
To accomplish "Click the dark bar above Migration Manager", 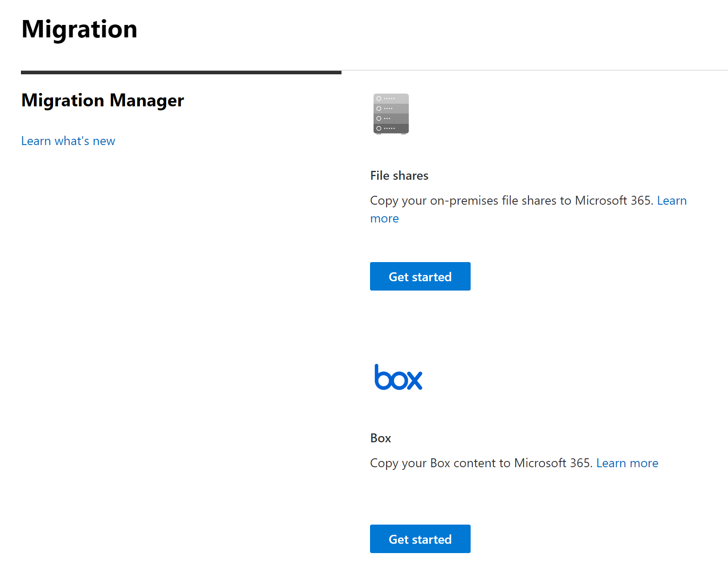I will 181,72.
